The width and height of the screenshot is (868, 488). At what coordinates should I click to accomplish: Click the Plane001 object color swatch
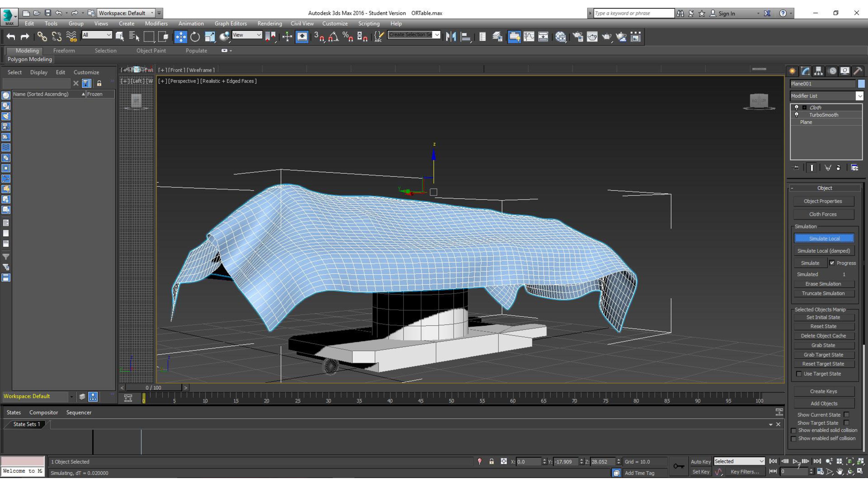coord(861,84)
